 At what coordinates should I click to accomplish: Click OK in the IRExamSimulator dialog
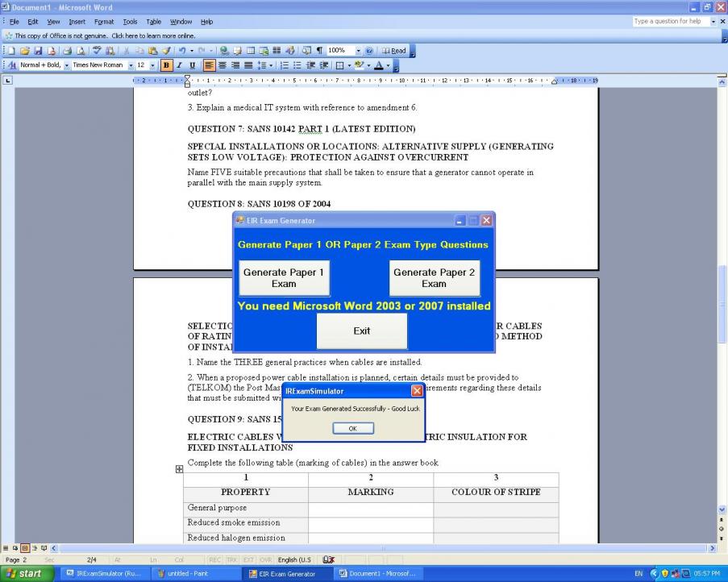click(x=352, y=429)
